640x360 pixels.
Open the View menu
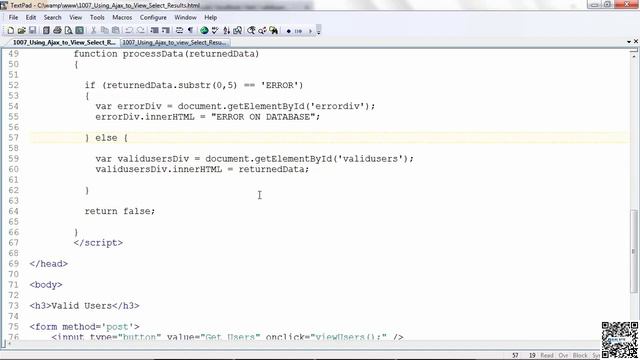(75, 18)
